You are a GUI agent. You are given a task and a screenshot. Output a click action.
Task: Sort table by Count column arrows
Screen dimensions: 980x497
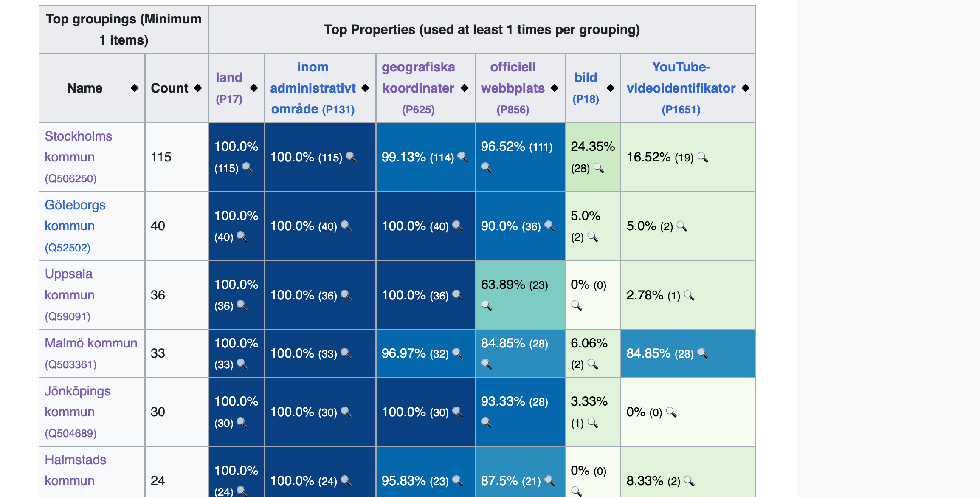[198, 88]
